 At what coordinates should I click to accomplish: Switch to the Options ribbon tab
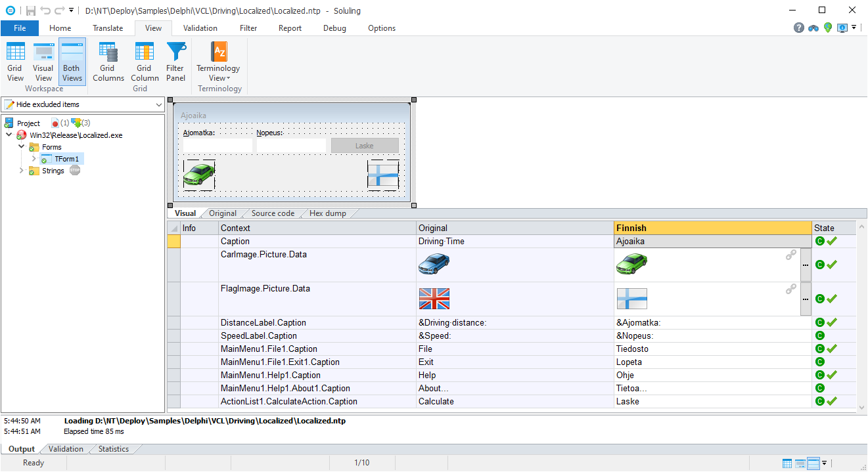pos(382,28)
